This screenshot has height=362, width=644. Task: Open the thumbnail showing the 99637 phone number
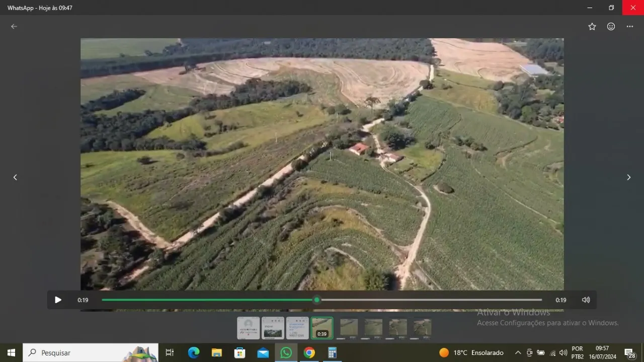(297, 328)
